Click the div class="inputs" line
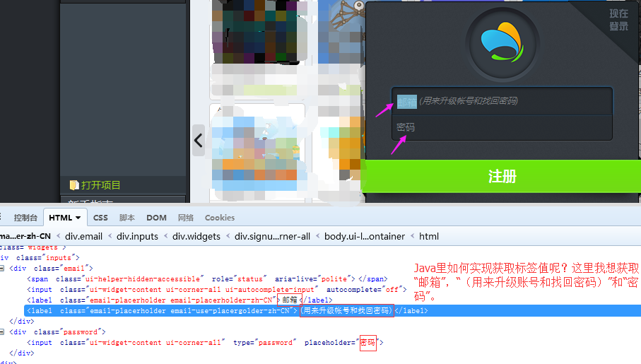 (x=40, y=258)
